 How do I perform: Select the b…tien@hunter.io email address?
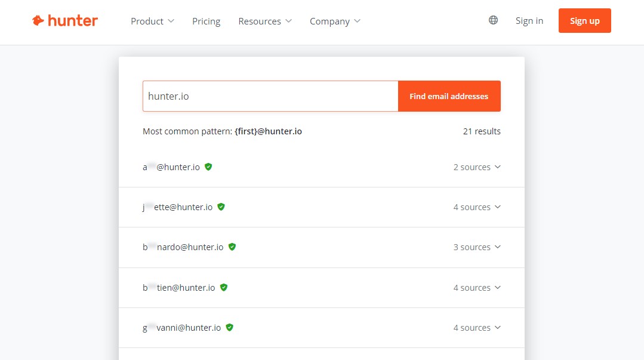point(178,288)
